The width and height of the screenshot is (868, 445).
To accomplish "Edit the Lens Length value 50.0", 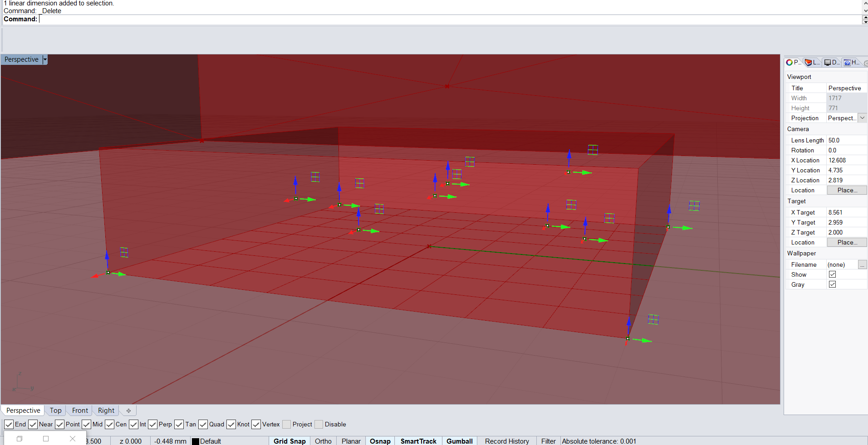I will [x=847, y=140].
